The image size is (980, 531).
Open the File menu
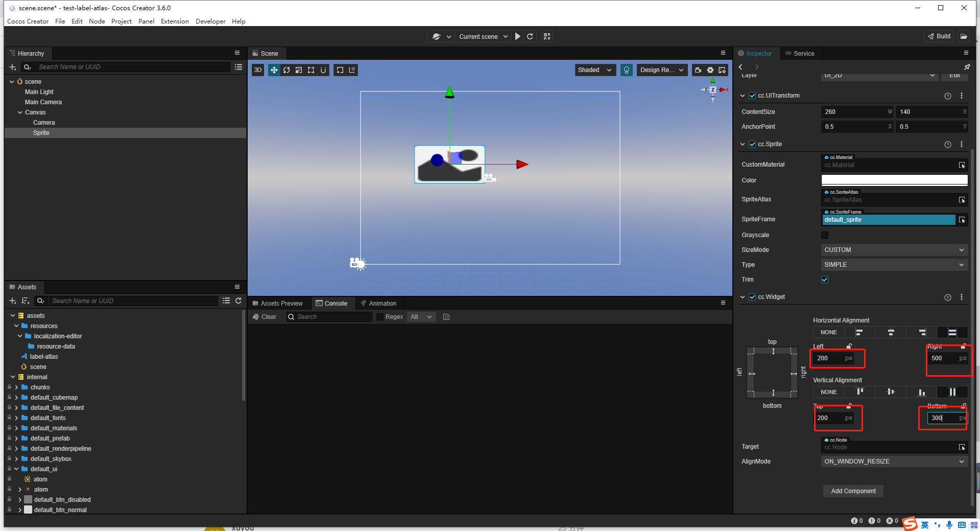tap(60, 21)
